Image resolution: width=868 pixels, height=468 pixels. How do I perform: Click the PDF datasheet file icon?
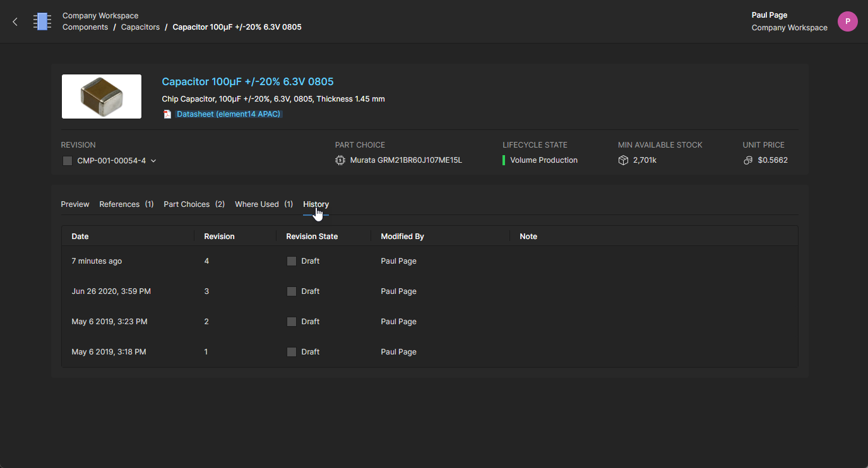click(x=167, y=114)
